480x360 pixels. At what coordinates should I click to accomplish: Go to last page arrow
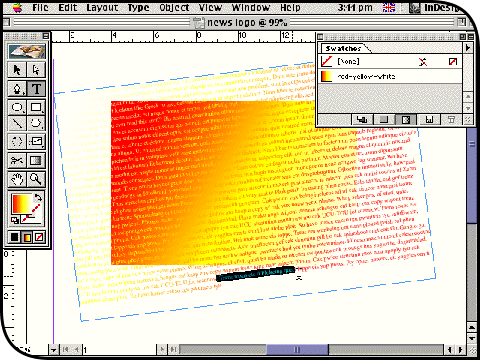pyautogui.click(x=173, y=349)
